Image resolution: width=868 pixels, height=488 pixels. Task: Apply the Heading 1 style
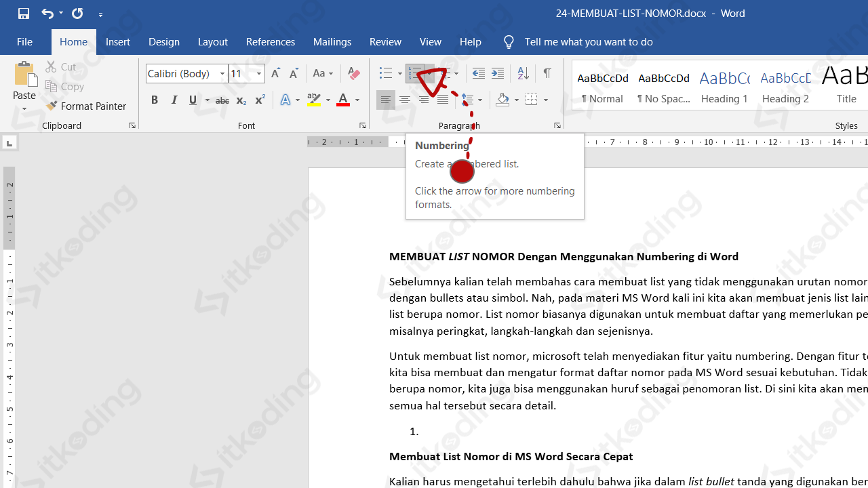[x=724, y=86]
